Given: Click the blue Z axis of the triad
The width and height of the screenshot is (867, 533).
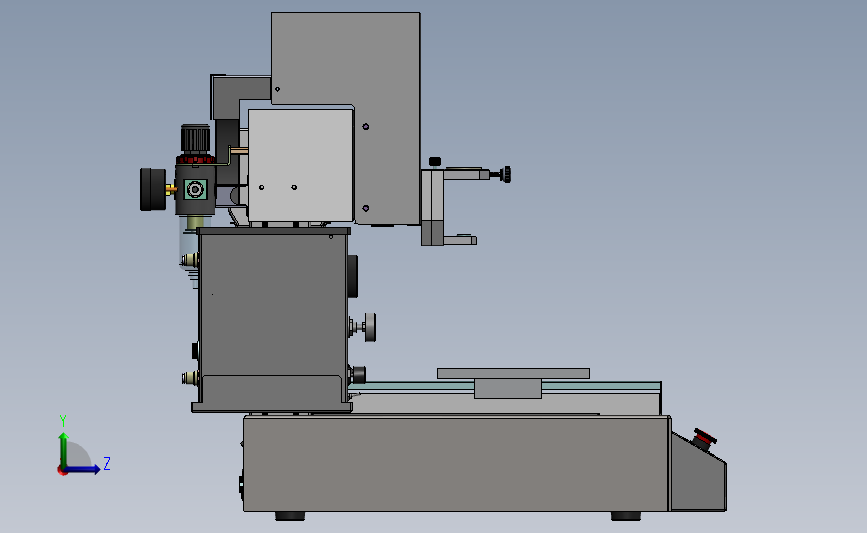Looking at the screenshot, I should [x=83, y=469].
